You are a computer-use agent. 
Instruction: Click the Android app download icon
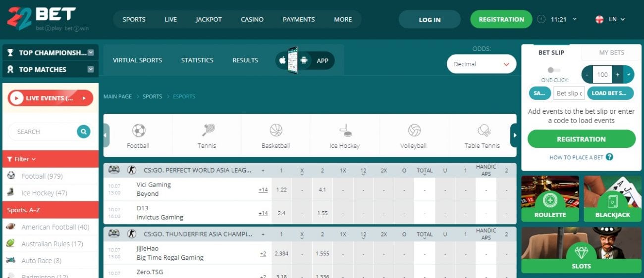(x=304, y=60)
